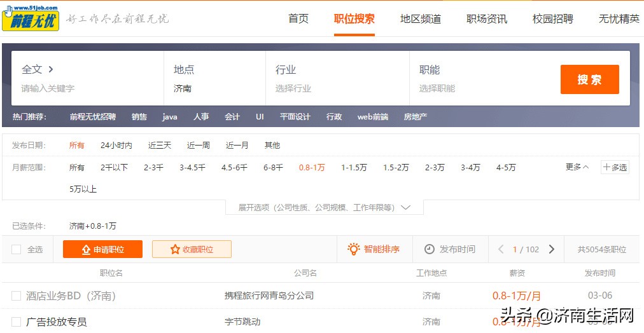Open the 无忧精英 nav tab
The height and width of the screenshot is (333, 644).
tap(619, 19)
